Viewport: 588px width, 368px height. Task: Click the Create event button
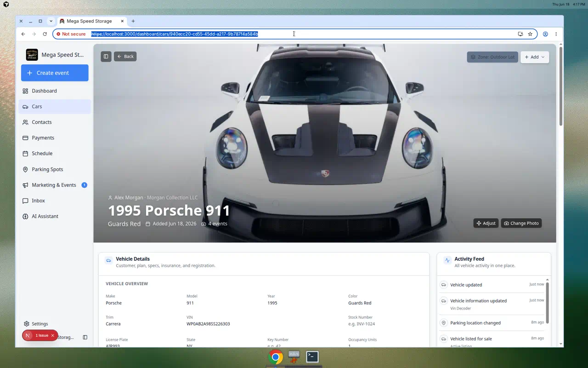point(55,73)
